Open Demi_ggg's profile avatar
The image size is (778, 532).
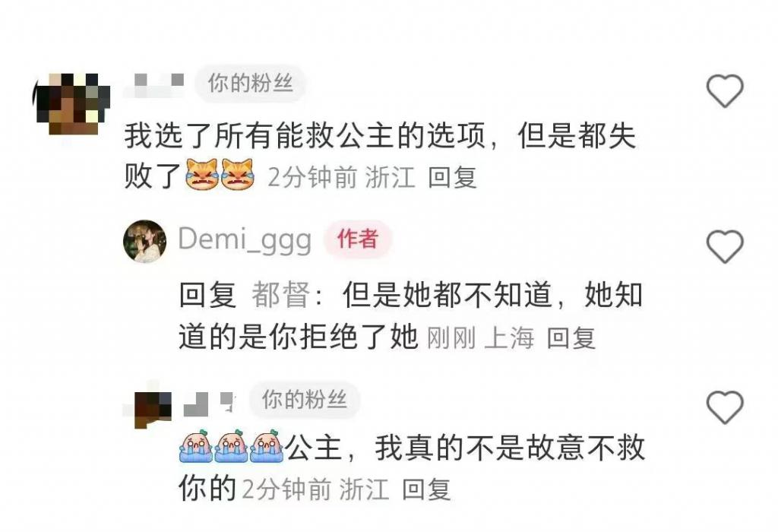pyautogui.click(x=145, y=241)
